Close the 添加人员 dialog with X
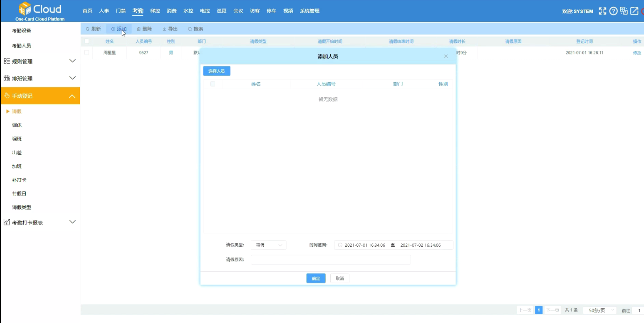The height and width of the screenshot is (323, 644). pos(446,56)
